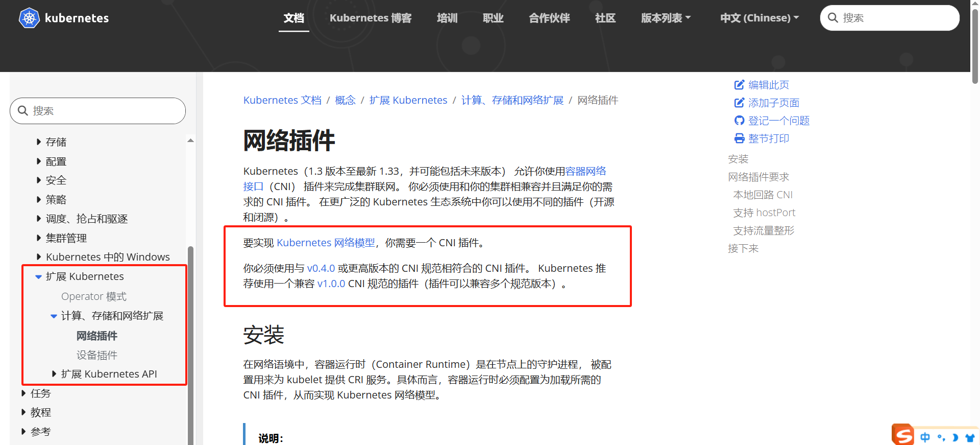Click the sidebar scroll-up arrow
Image resolution: width=980 pixels, height=445 pixels.
(x=190, y=140)
